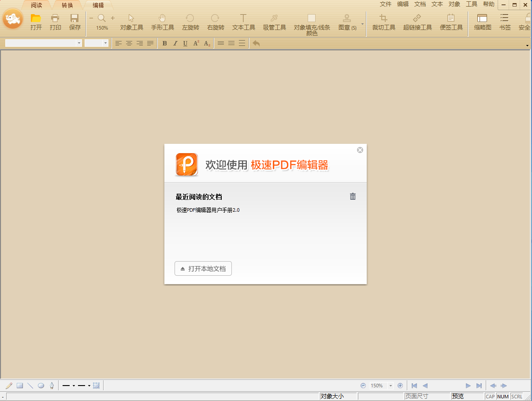Toggle Subscript formatting

207,43
